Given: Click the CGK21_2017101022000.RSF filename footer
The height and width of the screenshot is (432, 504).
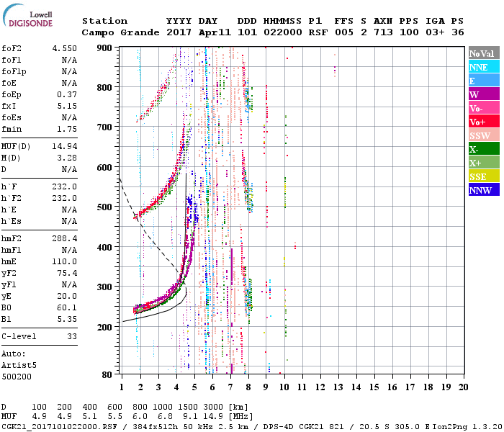Looking at the screenshot, I should (x=59, y=427).
